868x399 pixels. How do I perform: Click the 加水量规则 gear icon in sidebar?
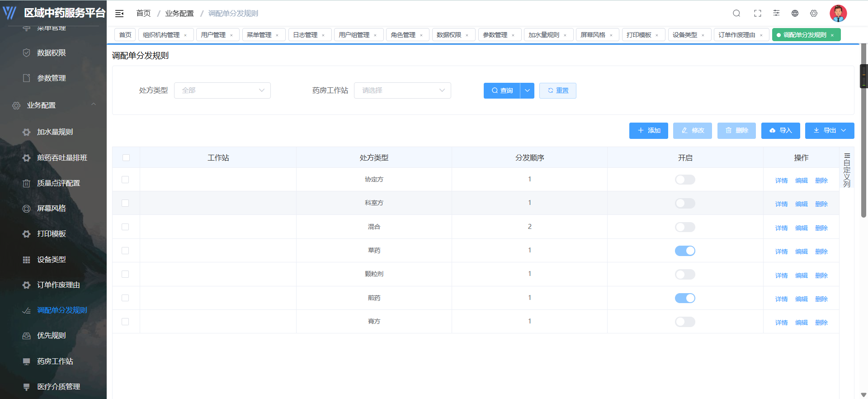coord(27,132)
